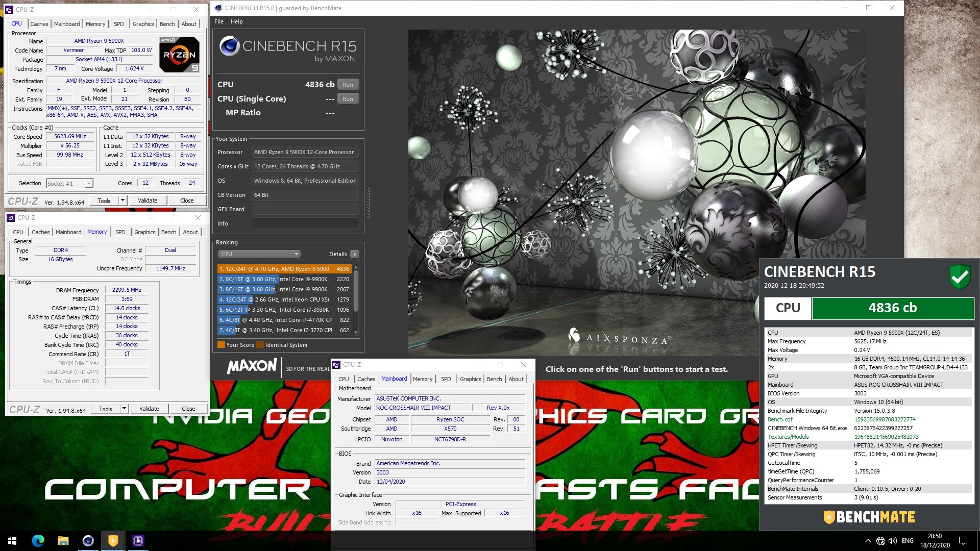Click the AMD Ryzen logo in CPU-Z
Image resolution: width=980 pixels, height=551 pixels.
[x=179, y=54]
